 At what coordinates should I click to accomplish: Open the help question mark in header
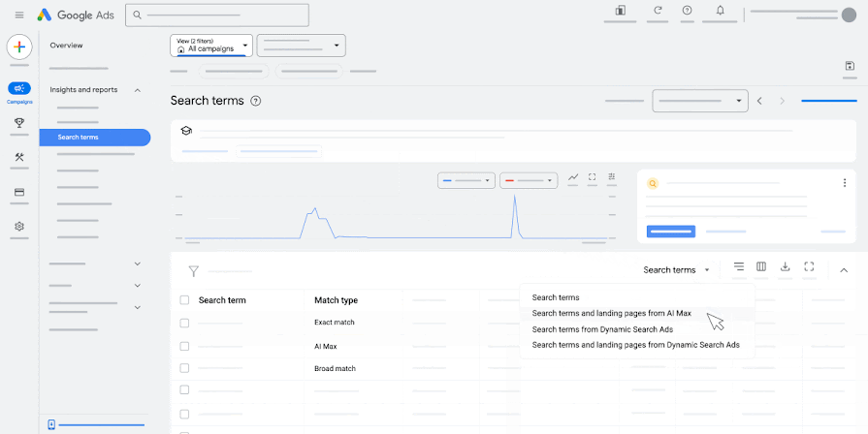click(687, 10)
